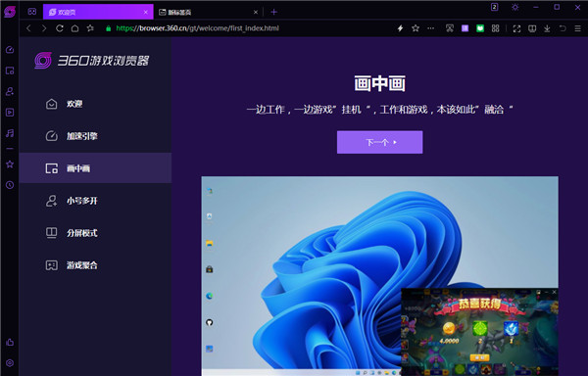
Task: Open the speedometer accelerator icon in left sidebar
Action: tap(10, 49)
